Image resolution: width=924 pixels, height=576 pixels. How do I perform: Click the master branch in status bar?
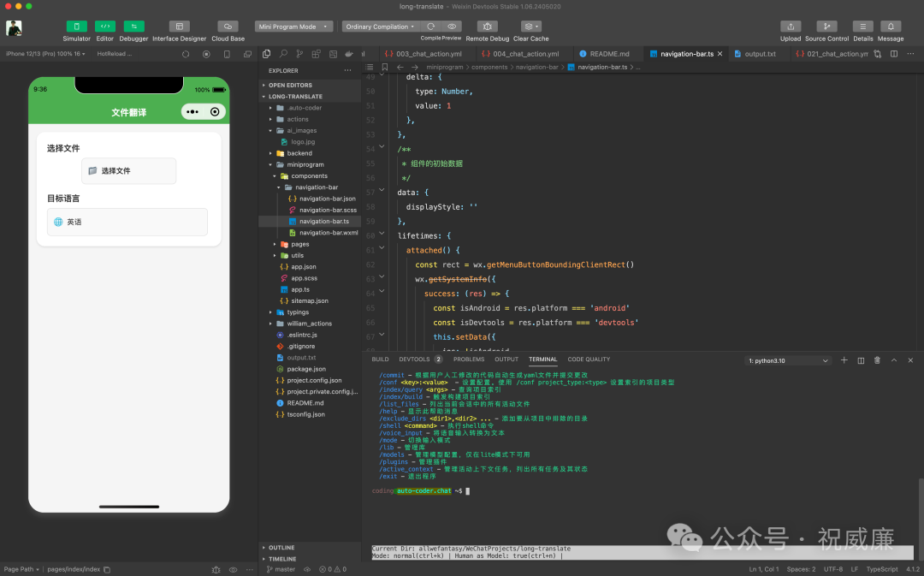coord(281,569)
